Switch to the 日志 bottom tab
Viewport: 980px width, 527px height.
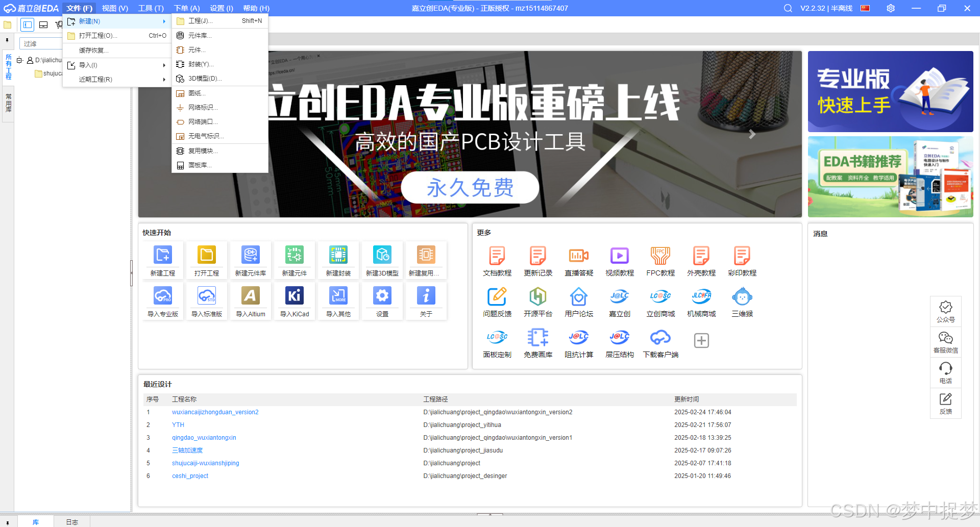72,522
